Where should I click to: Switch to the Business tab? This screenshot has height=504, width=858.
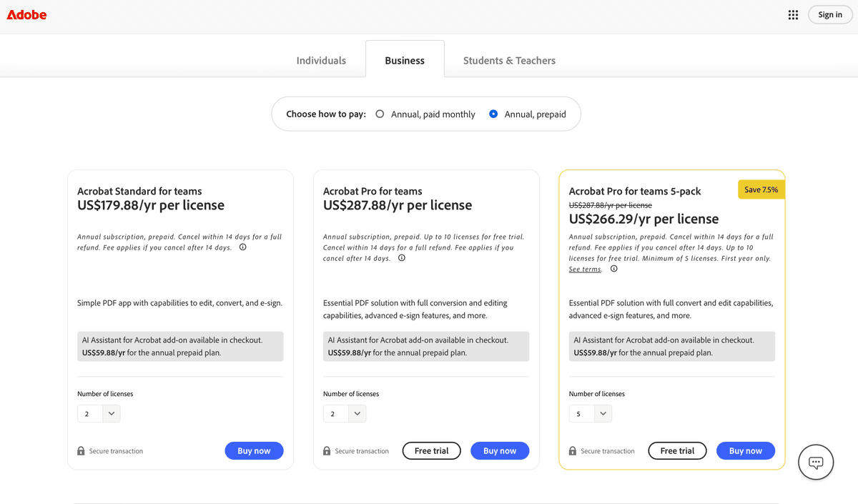[x=405, y=61]
